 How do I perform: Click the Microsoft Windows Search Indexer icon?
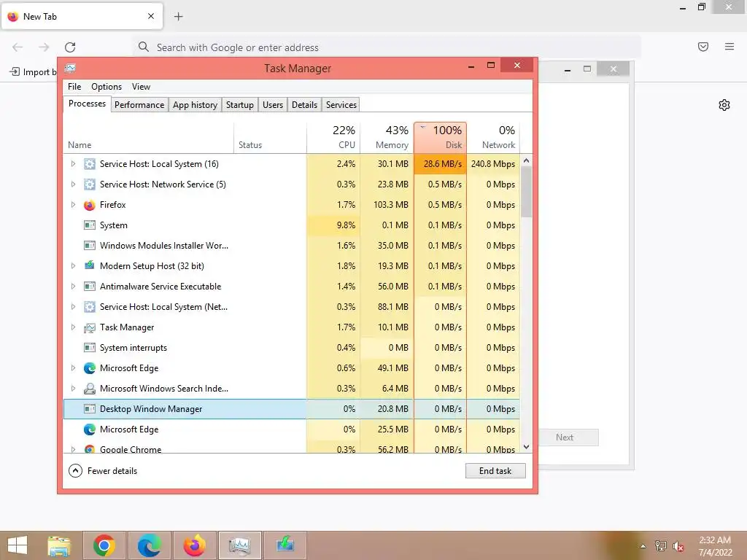(89, 389)
